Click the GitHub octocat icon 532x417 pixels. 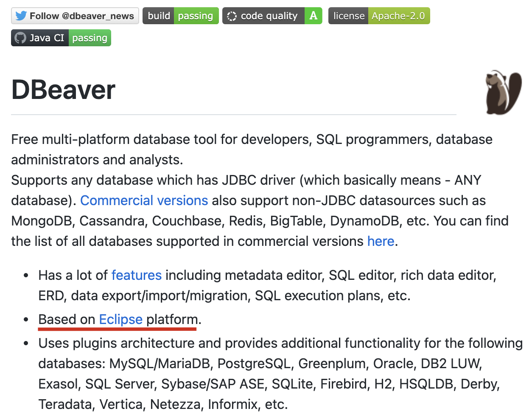pos(20,38)
